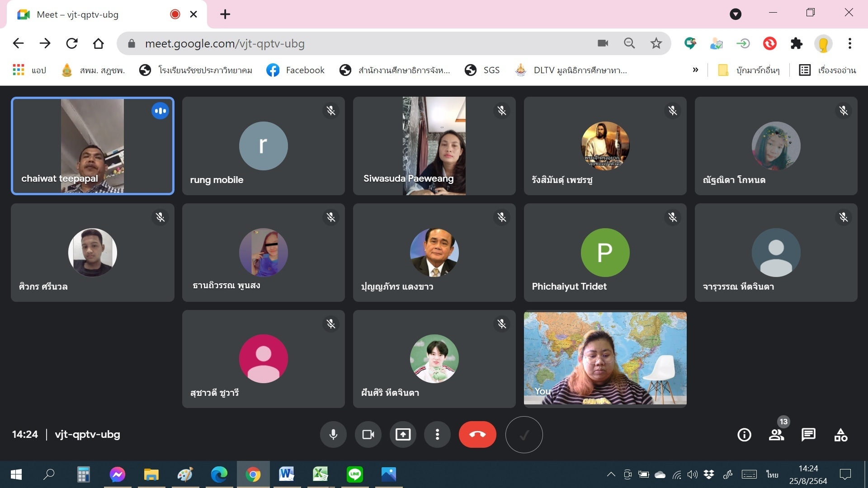Click the Present now screen share icon
This screenshot has height=488, width=868.
403,435
